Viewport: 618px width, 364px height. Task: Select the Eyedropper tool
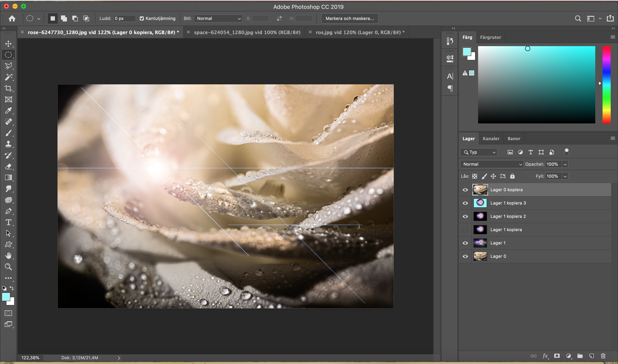8,111
